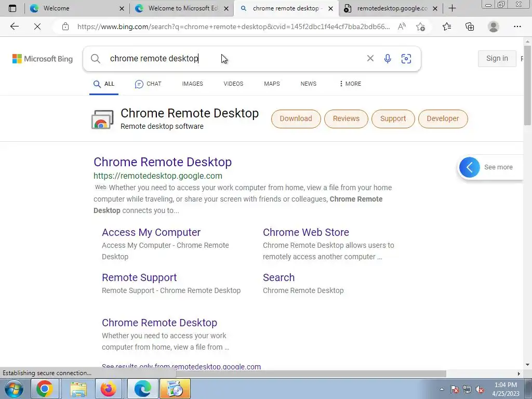This screenshot has height=399, width=532.
Task: Open a new tab with plus button
Action: pyautogui.click(x=452, y=8)
